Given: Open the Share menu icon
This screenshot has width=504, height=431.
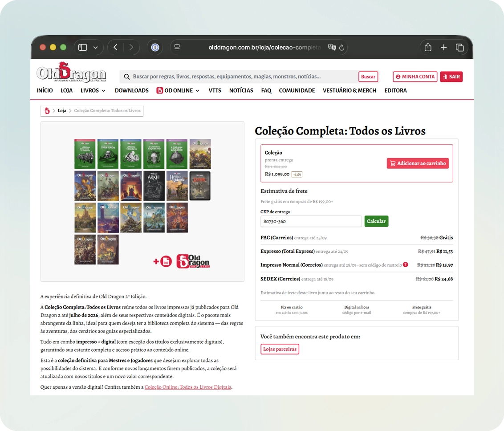Looking at the screenshot, I should coord(428,47).
